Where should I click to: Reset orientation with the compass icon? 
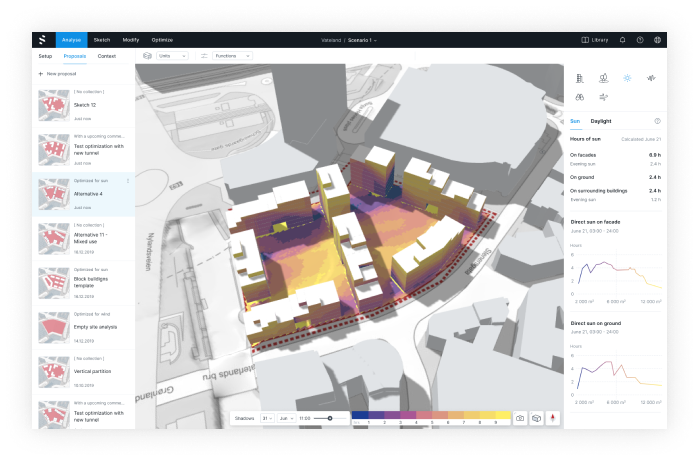552,417
